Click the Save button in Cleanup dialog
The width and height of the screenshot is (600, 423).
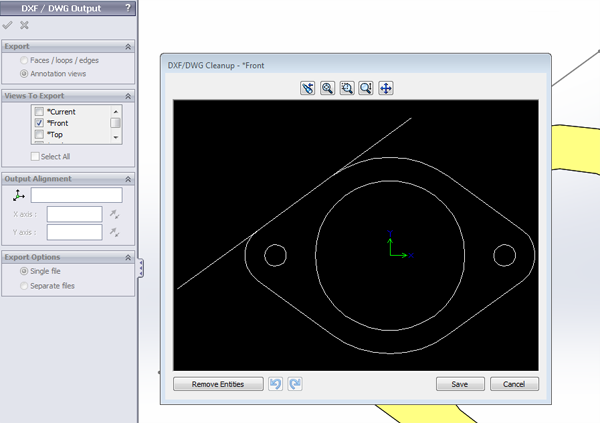click(x=460, y=384)
